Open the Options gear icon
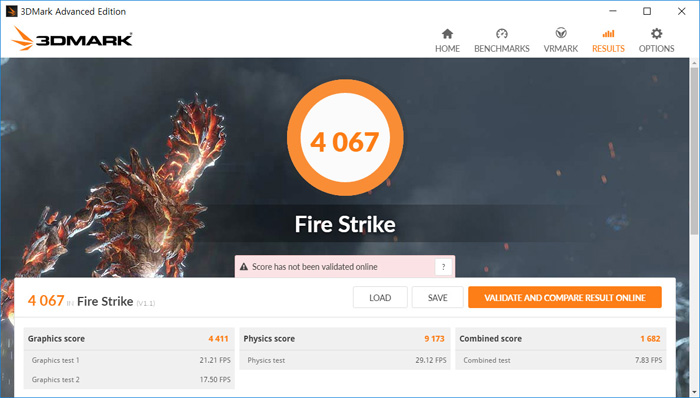This screenshot has width=700, height=398. click(x=656, y=34)
